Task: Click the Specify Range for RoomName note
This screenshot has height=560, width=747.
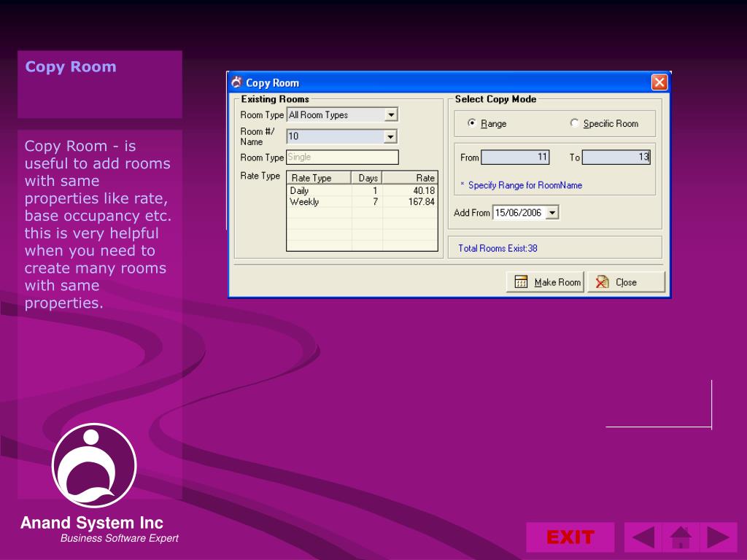Action: click(525, 185)
